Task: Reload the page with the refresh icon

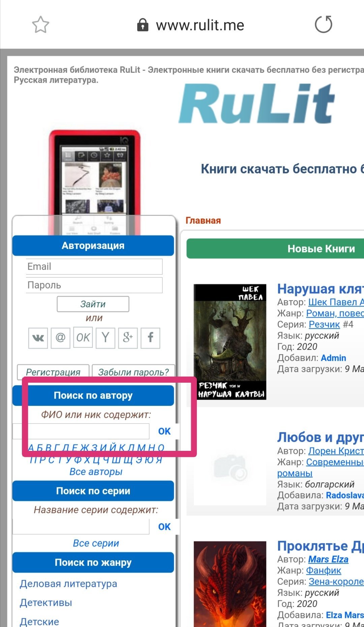Action: [x=323, y=24]
